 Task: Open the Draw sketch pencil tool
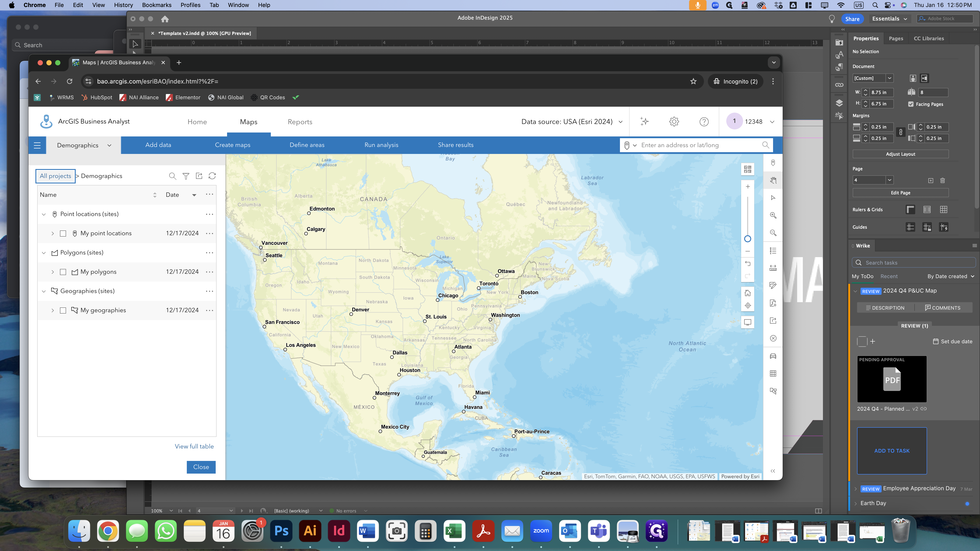(773, 286)
